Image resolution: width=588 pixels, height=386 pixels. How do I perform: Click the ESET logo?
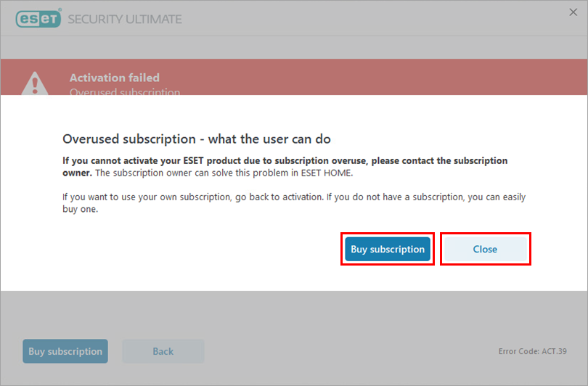click(x=38, y=18)
